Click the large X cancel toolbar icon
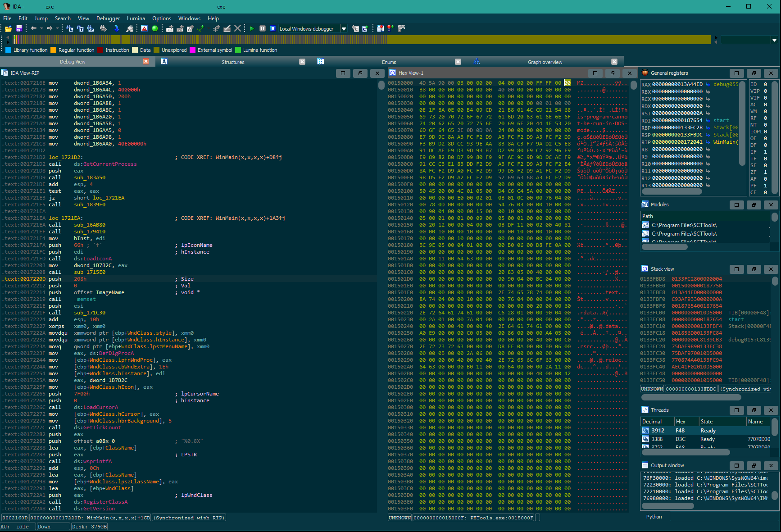The width and height of the screenshot is (781, 532). [x=237, y=28]
